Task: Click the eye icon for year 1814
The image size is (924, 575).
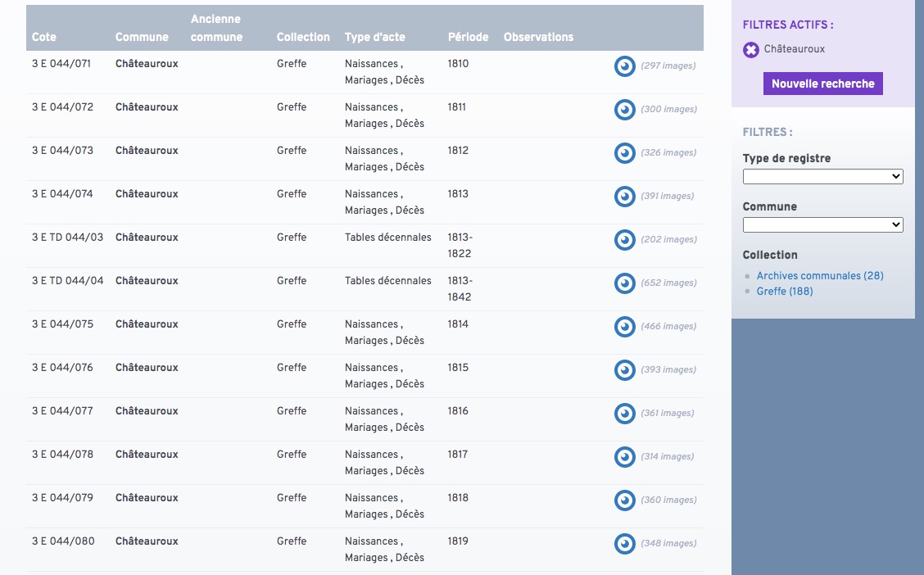Action: click(x=624, y=327)
